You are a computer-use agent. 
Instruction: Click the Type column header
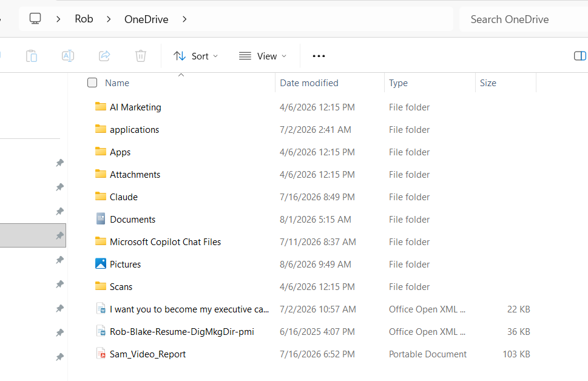pyautogui.click(x=398, y=83)
